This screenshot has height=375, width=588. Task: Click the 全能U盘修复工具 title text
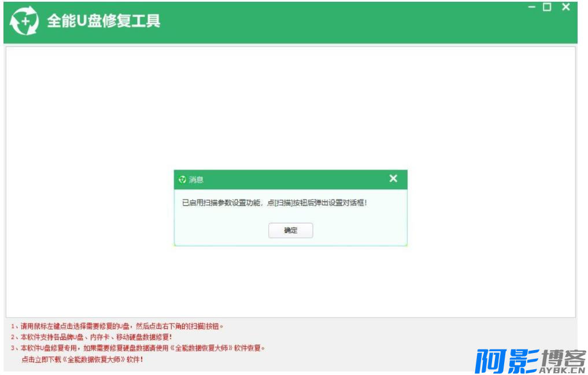tap(103, 21)
